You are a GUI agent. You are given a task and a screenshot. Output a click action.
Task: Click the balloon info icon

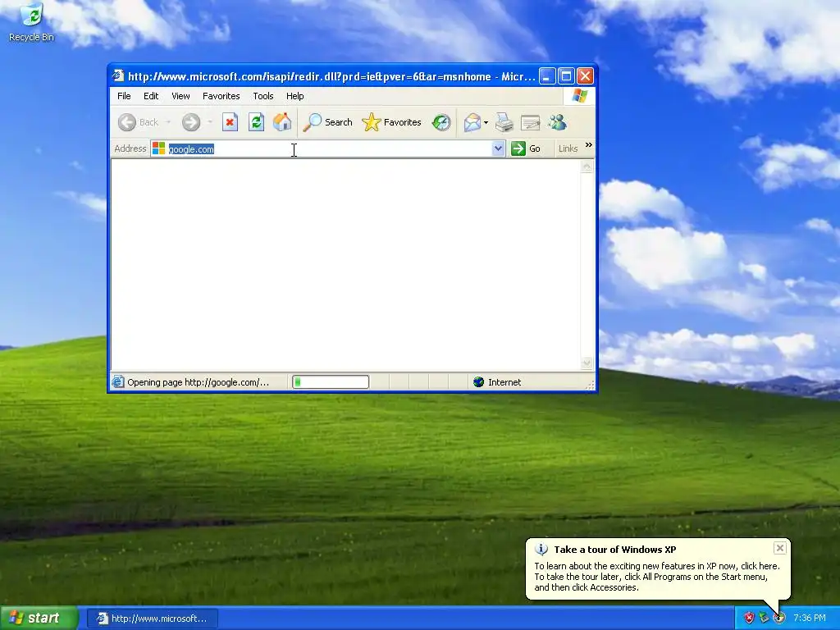[x=541, y=549]
